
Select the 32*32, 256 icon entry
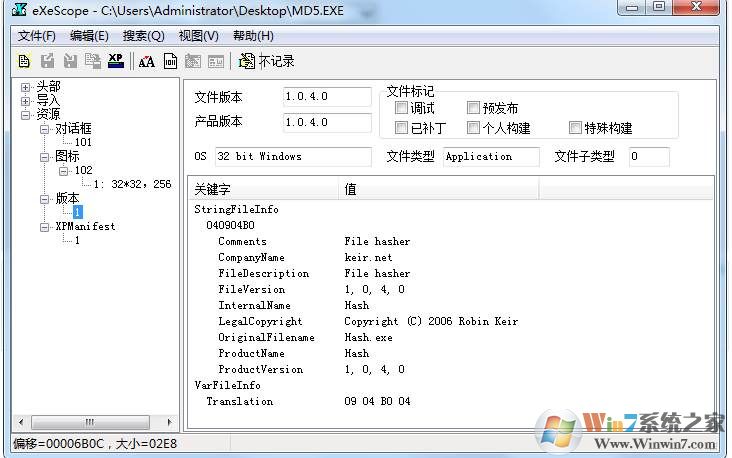pyautogui.click(x=132, y=184)
